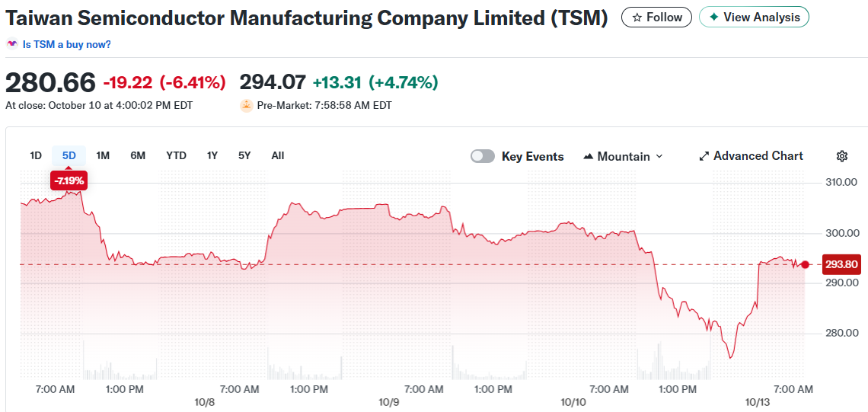
Task: Click the expand arrows Advanced Chart icon
Action: point(704,156)
